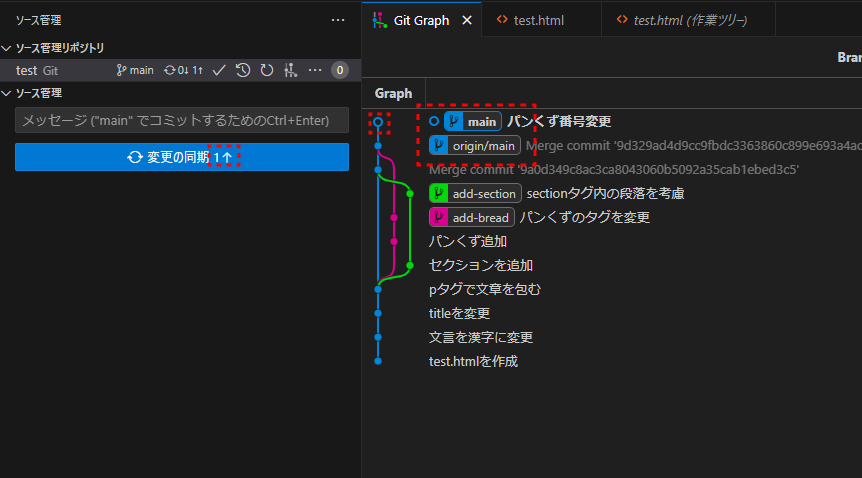Click the sync changes 0↓ 1↑ indicator

tap(184, 70)
